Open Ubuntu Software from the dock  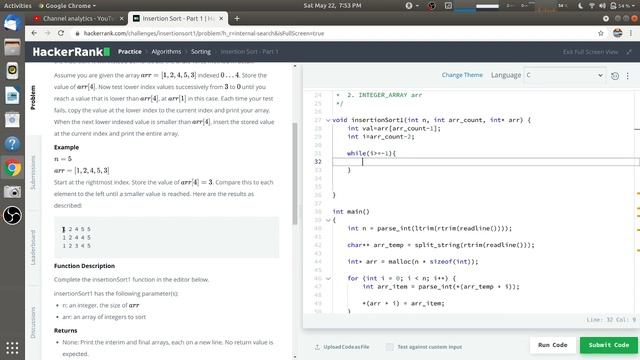pos(12,120)
